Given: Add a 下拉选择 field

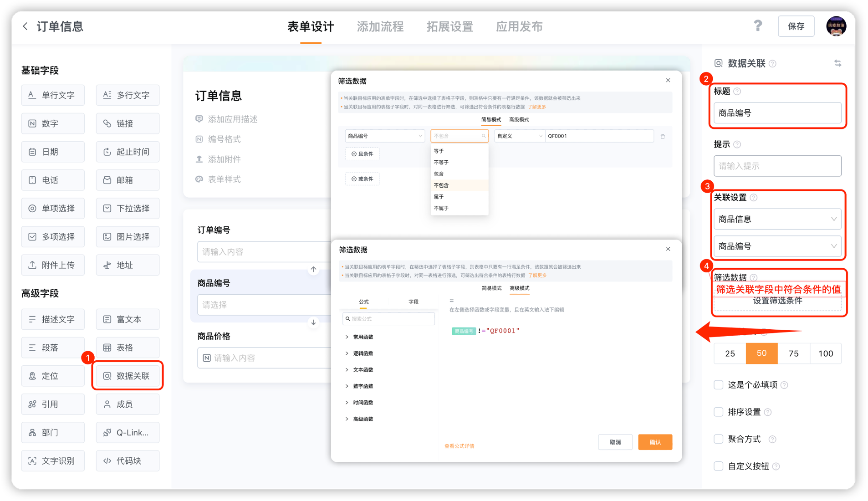Looking at the screenshot, I should point(128,208).
